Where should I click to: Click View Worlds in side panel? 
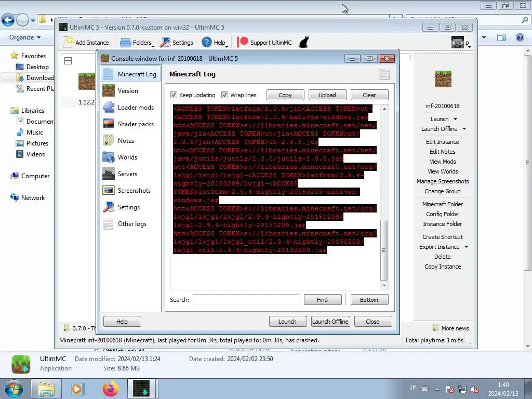(x=443, y=171)
